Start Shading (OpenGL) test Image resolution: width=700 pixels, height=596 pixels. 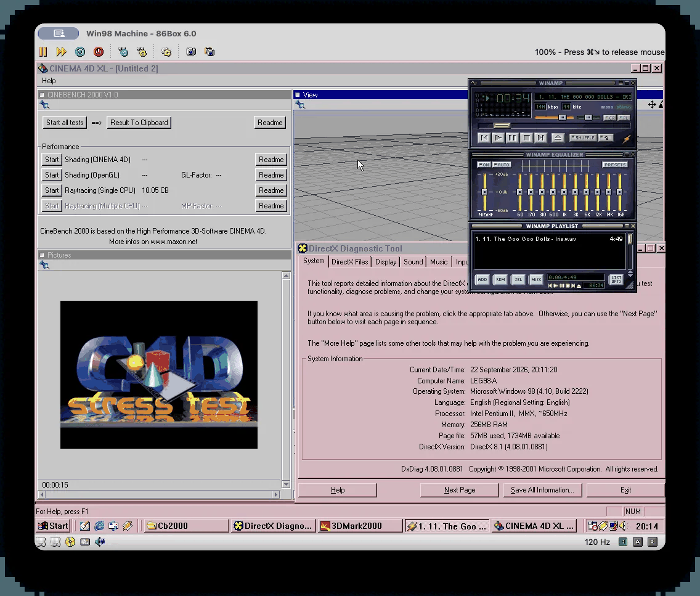[52, 175]
